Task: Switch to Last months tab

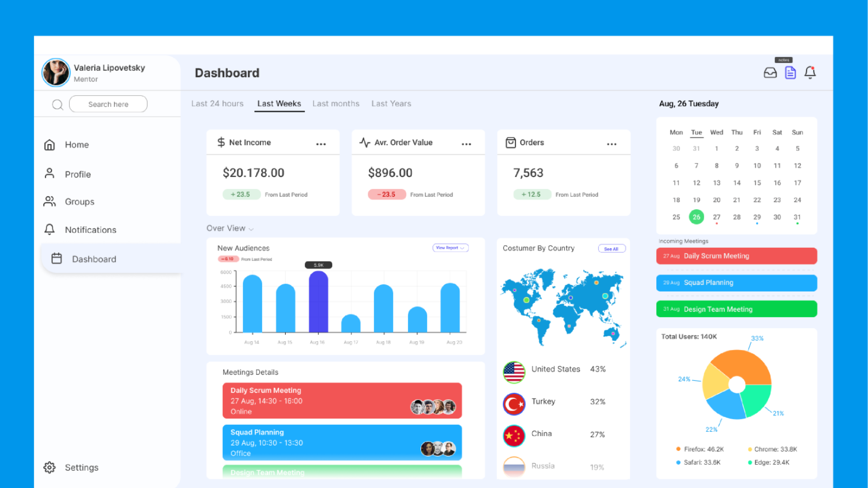Action: click(336, 104)
